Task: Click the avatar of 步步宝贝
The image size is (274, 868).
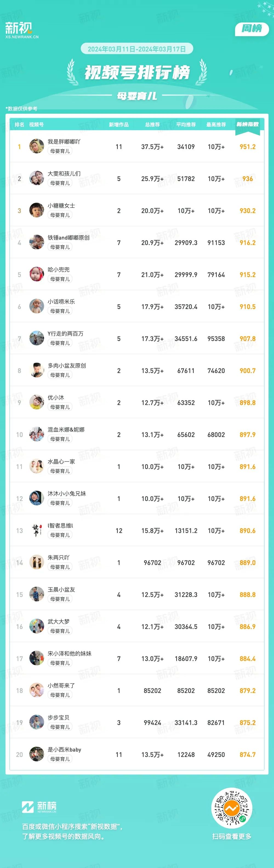Action: (36, 723)
